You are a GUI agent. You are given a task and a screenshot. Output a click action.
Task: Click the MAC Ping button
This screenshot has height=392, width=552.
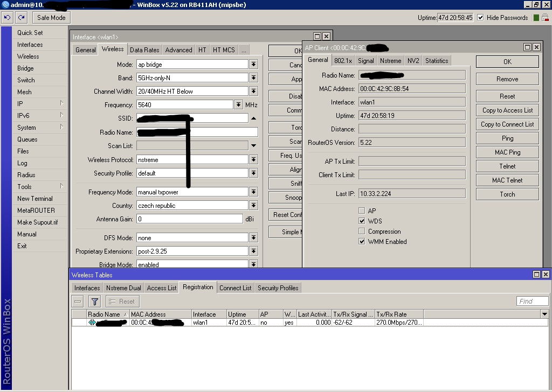507,152
